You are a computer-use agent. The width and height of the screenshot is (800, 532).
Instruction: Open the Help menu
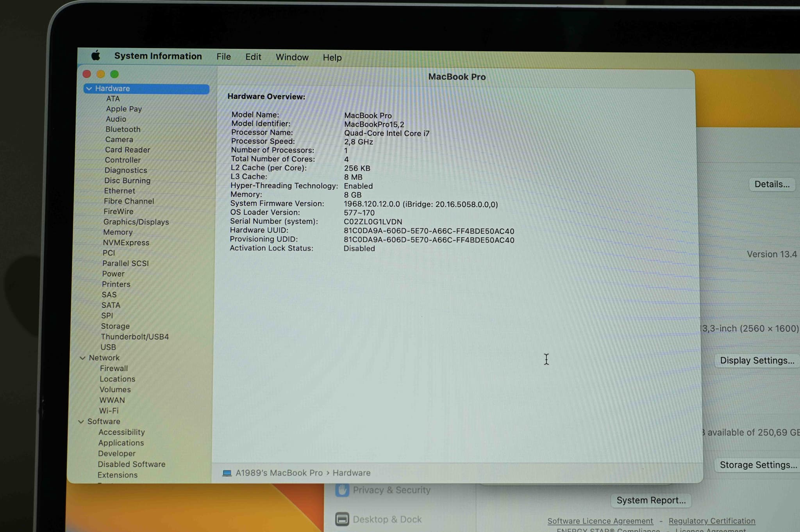click(x=332, y=58)
